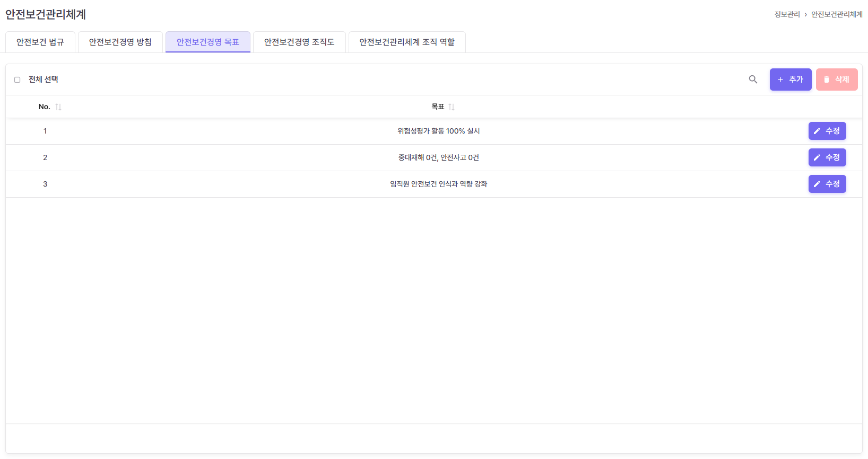Image resolution: width=868 pixels, height=459 pixels.
Task: Select row with 중대재해 0건, 안전사고 0건
Action: tap(438, 157)
